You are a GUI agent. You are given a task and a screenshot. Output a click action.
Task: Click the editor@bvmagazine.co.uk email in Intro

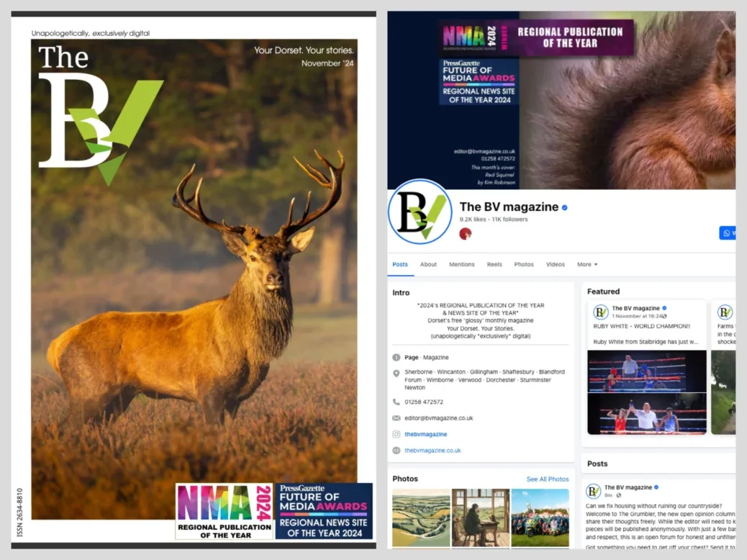(438, 418)
